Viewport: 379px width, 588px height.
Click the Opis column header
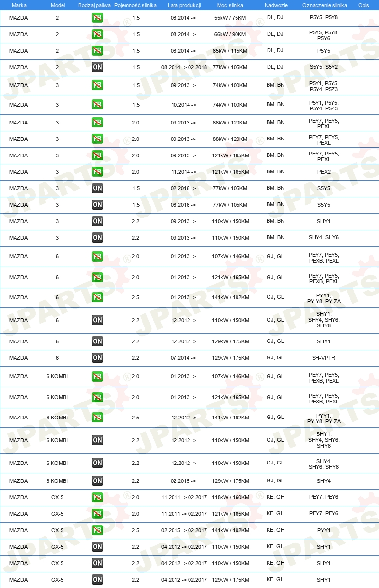pyautogui.click(x=363, y=5)
